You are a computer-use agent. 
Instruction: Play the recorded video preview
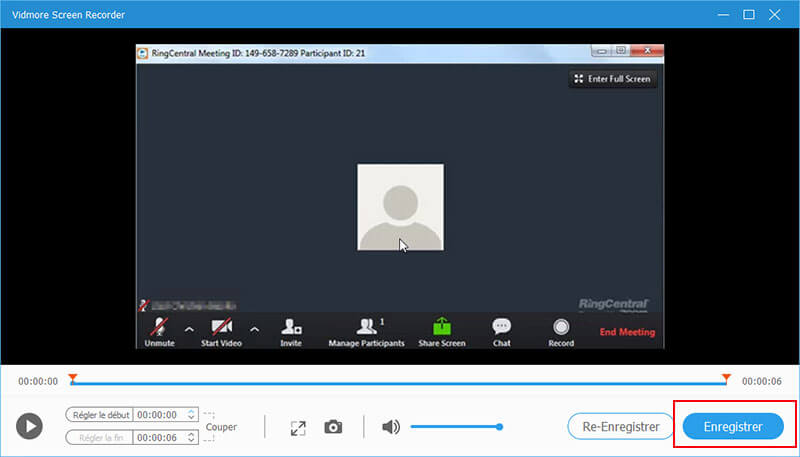click(x=30, y=426)
